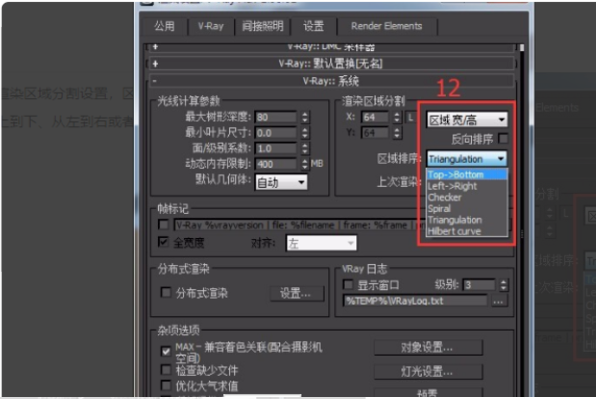The height and width of the screenshot is (399, 596).
Task: Click the 对象设置... button
Action: (428, 347)
